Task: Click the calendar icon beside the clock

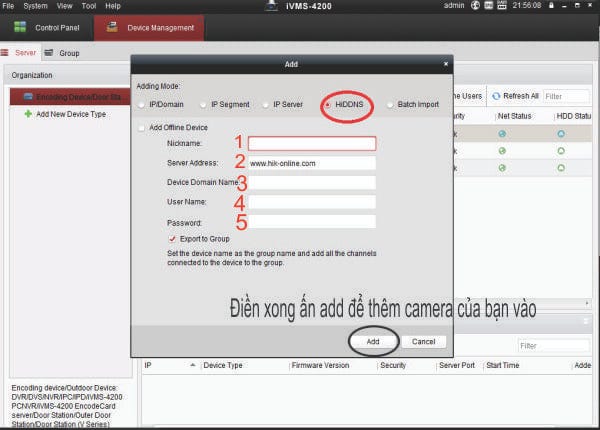Action: (x=502, y=5)
